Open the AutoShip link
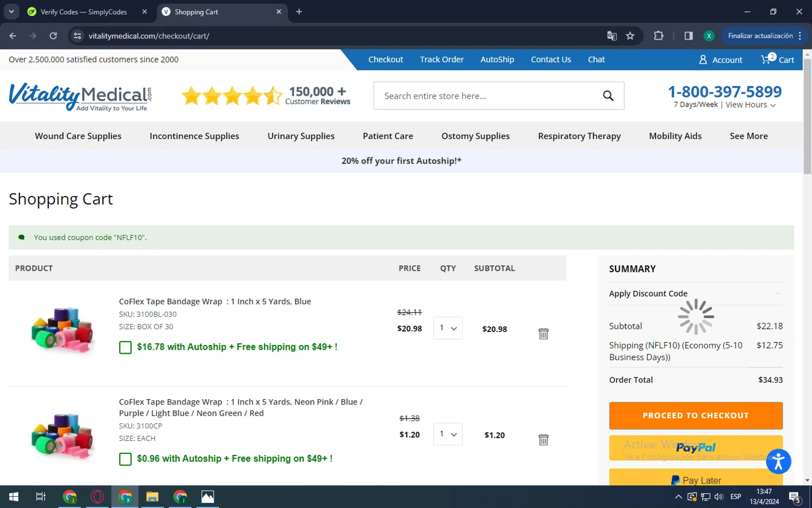Screen dimensions: 812x508 pos(497,60)
